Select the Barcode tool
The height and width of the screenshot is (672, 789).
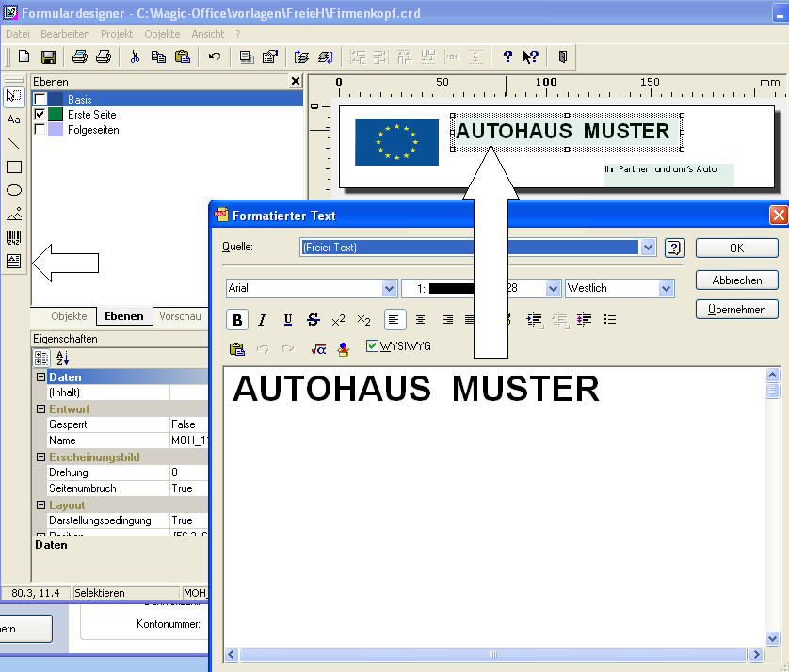(x=13, y=237)
